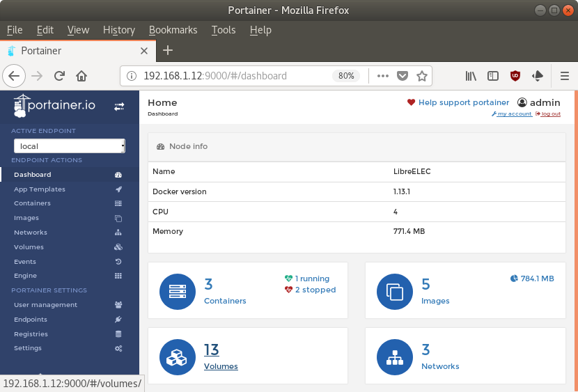Open User management in the sidebar
This screenshot has height=392, width=578.
pos(70,305)
